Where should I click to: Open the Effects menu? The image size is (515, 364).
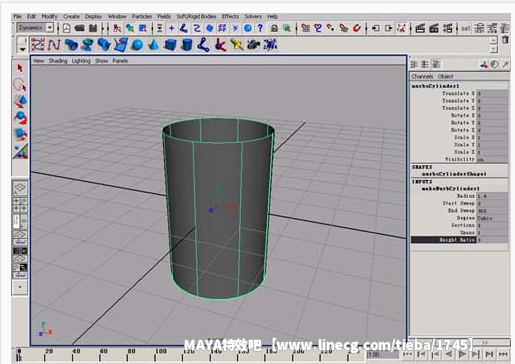tap(230, 16)
